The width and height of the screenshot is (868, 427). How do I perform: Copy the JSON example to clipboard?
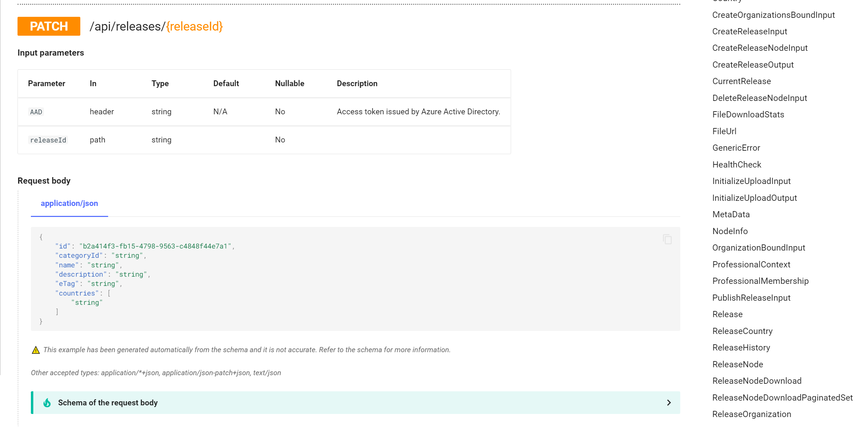click(667, 239)
